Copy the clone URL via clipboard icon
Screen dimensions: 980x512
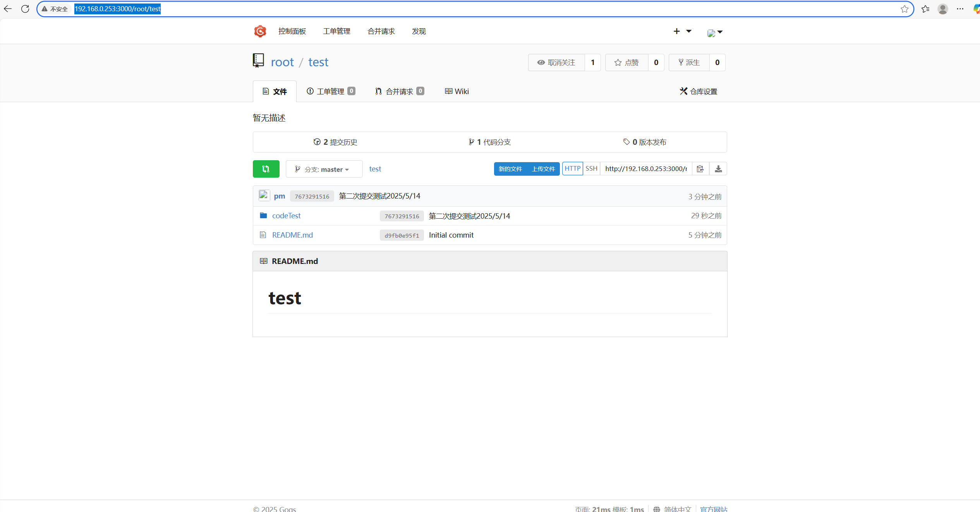point(700,169)
